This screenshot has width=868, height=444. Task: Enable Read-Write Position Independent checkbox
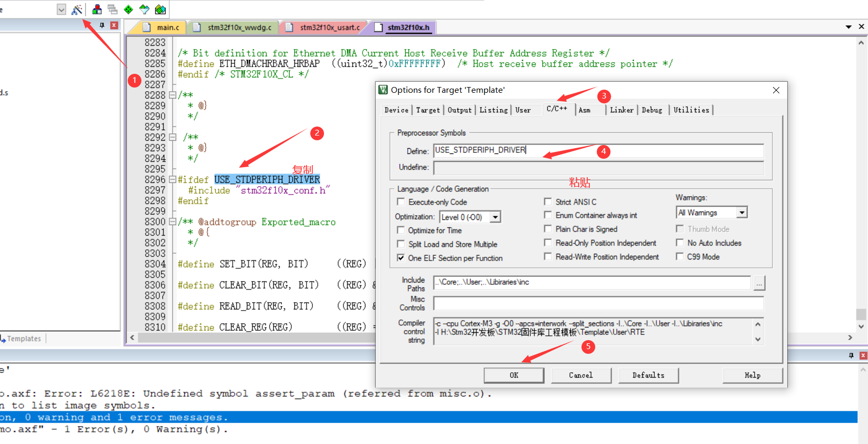[548, 256]
